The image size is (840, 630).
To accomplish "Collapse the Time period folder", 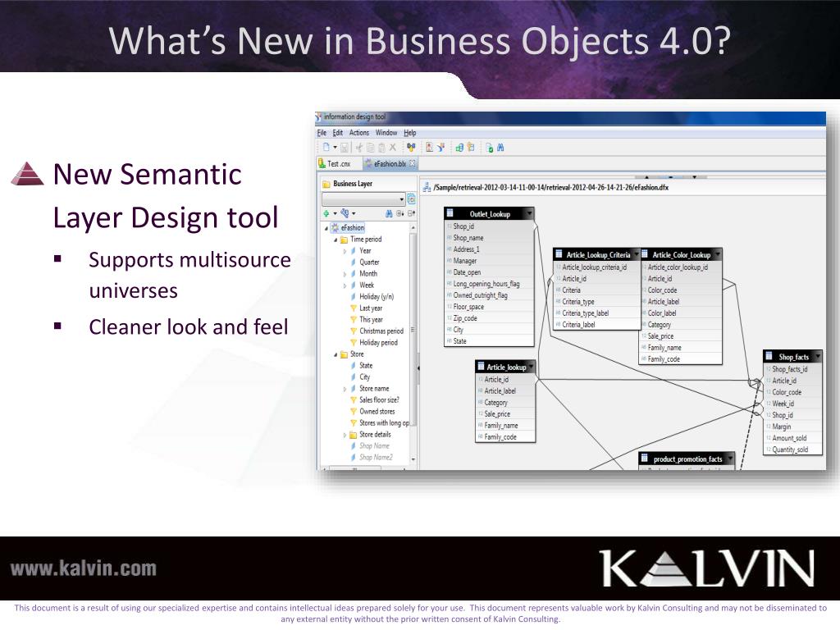I will point(336,240).
